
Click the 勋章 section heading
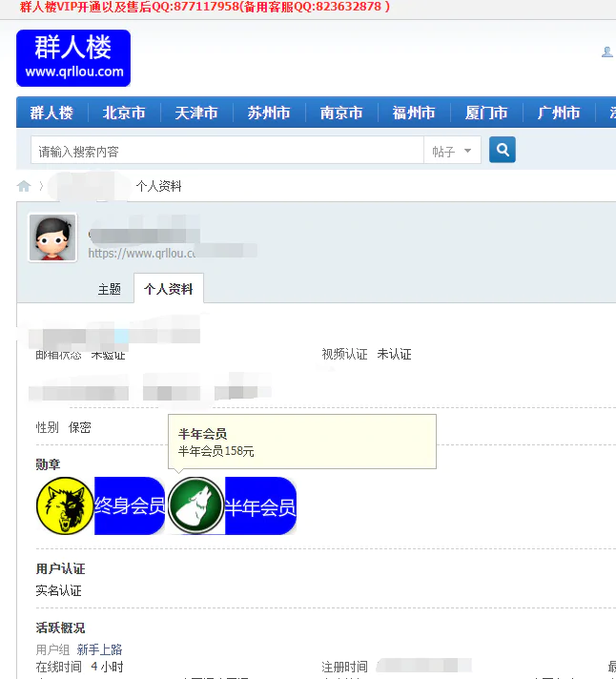(48, 464)
